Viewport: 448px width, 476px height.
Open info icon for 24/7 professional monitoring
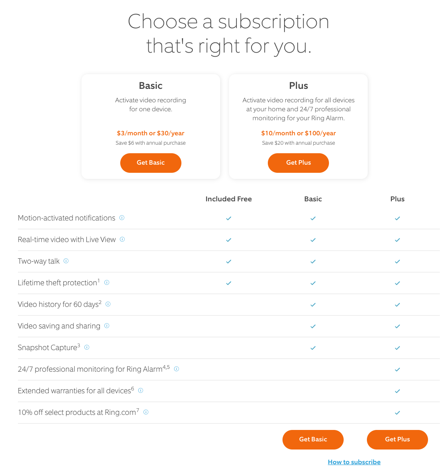click(x=176, y=368)
